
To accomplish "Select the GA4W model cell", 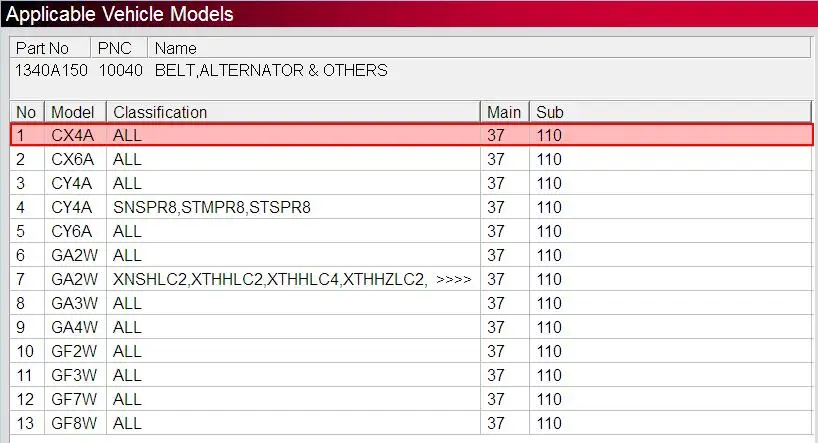I will [x=75, y=327].
